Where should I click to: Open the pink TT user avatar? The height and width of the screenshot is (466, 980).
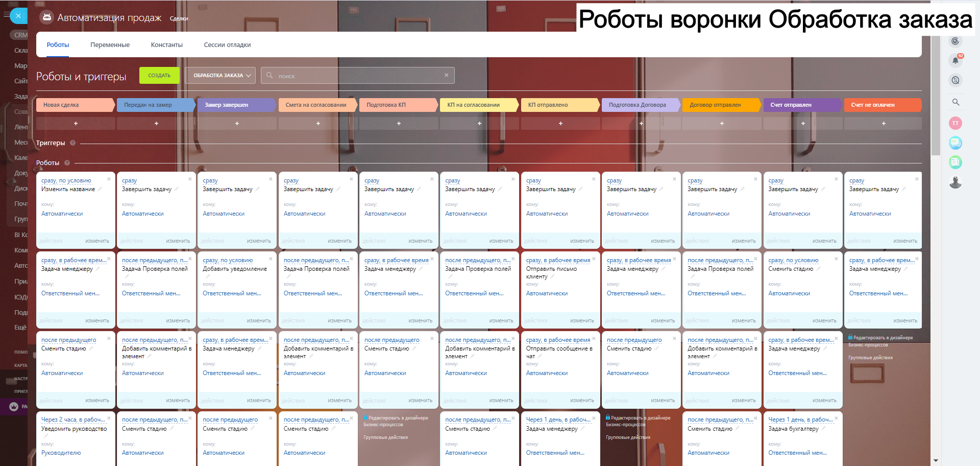(x=955, y=123)
